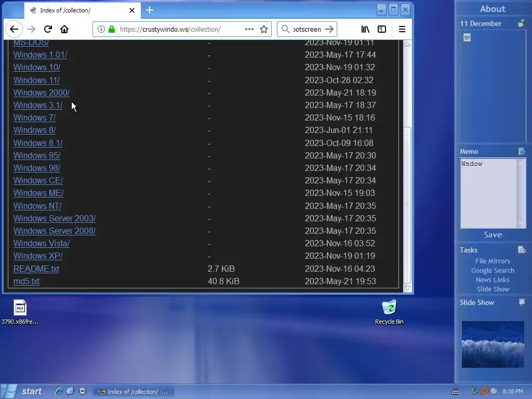The image size is (532, 399).
Task: Click the page scrollbar down arrow
Action: pos(407,288)
